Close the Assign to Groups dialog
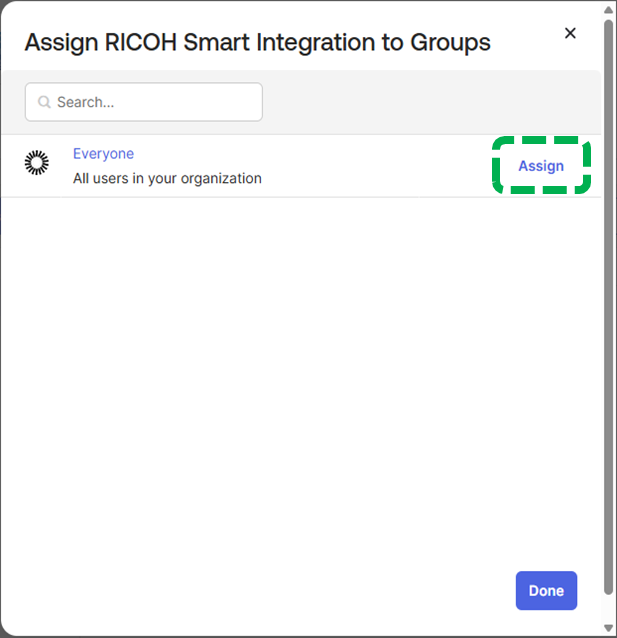This screenshot has height=638, width=617. (570, 33)
